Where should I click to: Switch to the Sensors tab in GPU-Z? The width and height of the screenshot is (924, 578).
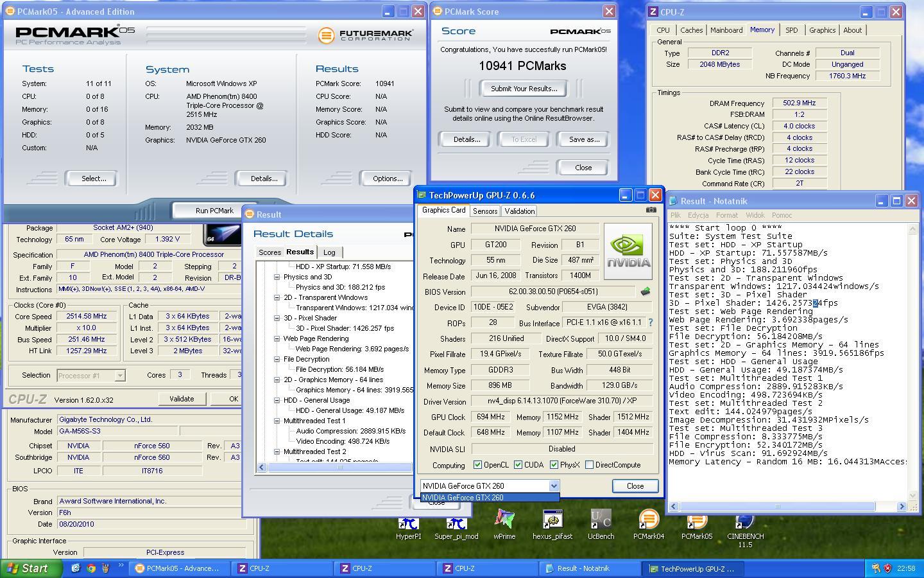pyautogui.click(x=485, y=211)
